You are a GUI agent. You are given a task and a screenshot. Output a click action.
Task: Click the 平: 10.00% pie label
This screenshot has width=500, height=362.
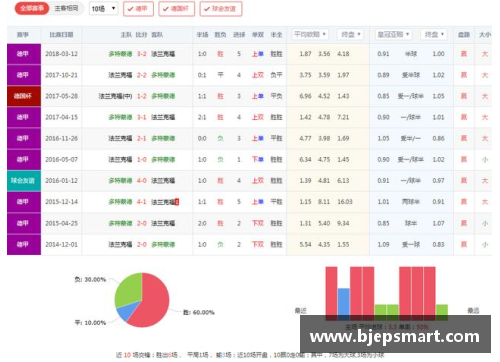[x=90, y=323]
